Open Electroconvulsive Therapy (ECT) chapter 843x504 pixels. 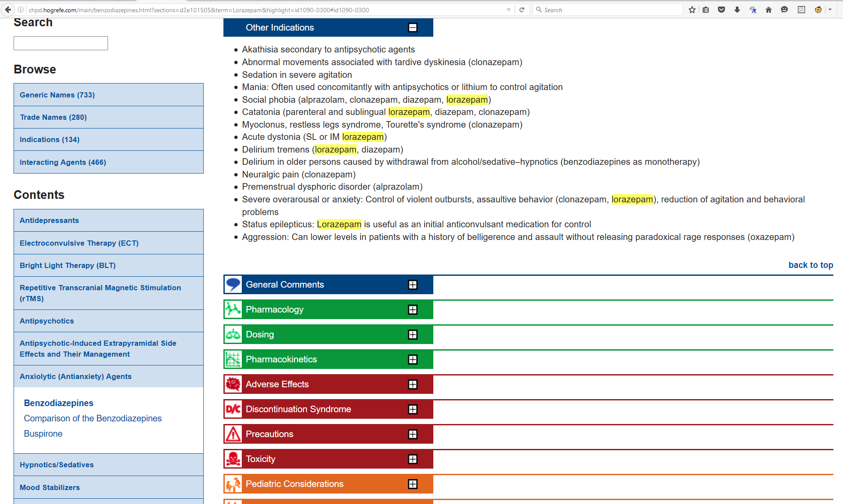(x=108, y=243)
